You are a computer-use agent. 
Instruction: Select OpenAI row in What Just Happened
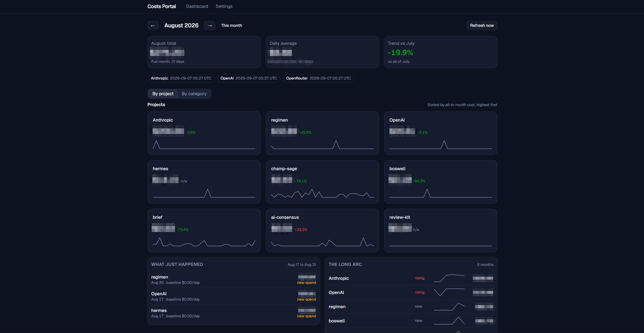234,296
